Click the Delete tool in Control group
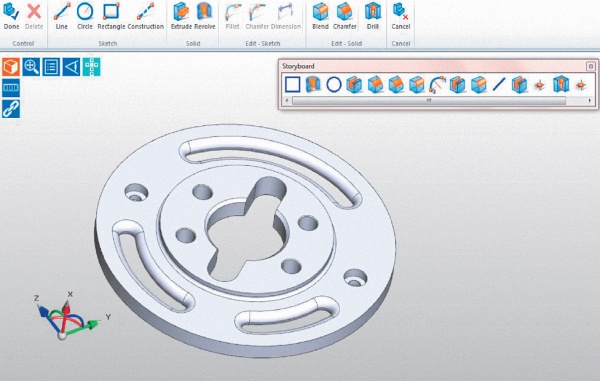 (x=34, y=16)
